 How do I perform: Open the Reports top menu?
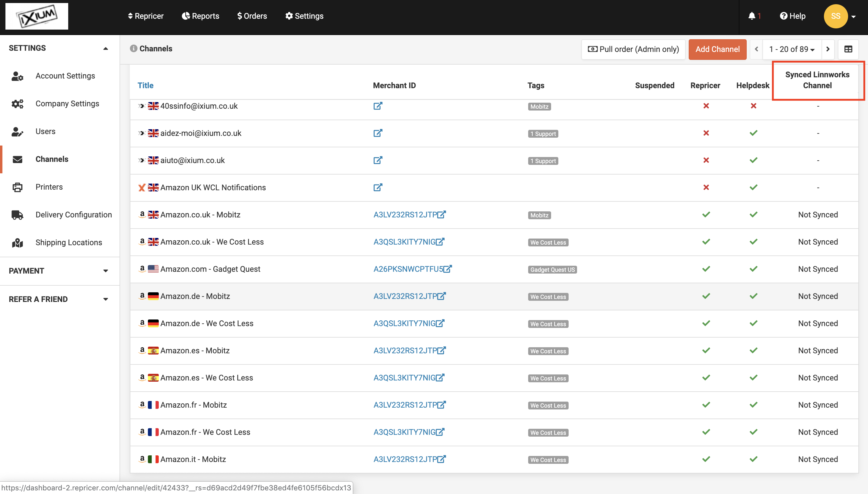[200, 16]
